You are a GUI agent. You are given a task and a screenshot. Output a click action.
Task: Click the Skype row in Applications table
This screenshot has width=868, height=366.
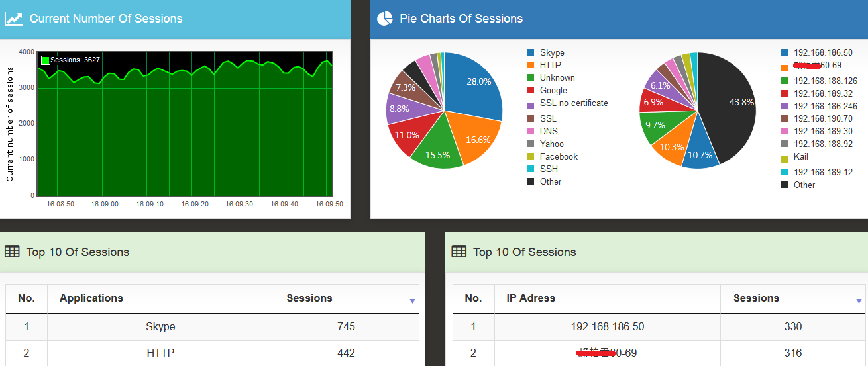tap(160, 326)
